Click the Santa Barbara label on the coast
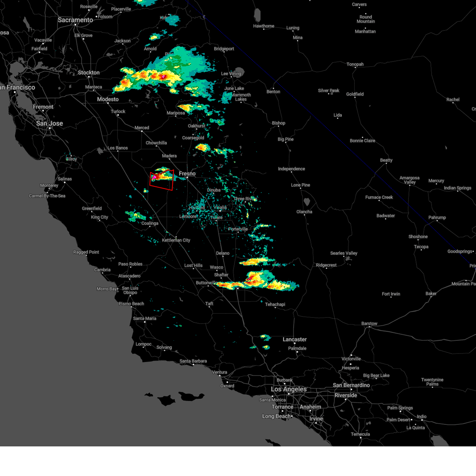 pos(193,361)
